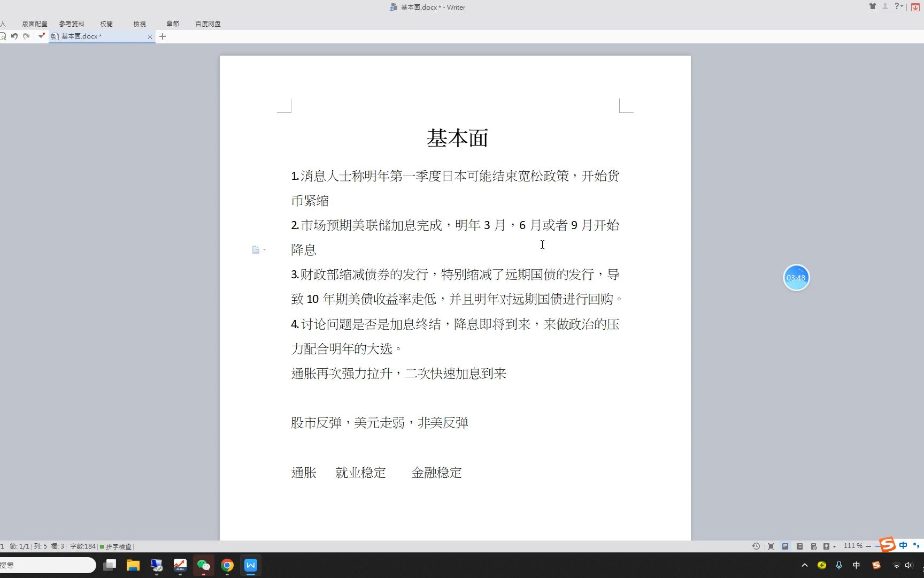This screenshot has height=578, width=924.
Task: Close the 基本面.docx document tab
Action: point(150,37)
